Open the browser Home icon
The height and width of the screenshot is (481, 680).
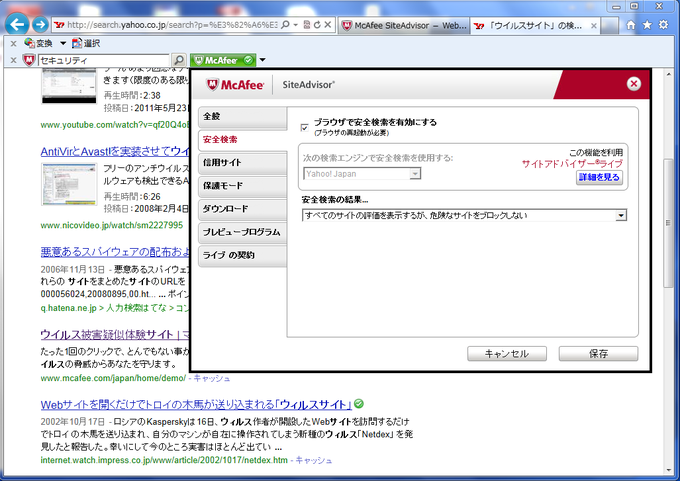click(631, 25)
